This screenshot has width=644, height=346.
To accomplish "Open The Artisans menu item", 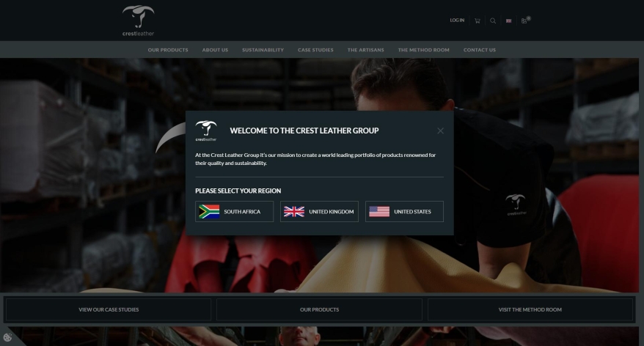I will [365, 50].
